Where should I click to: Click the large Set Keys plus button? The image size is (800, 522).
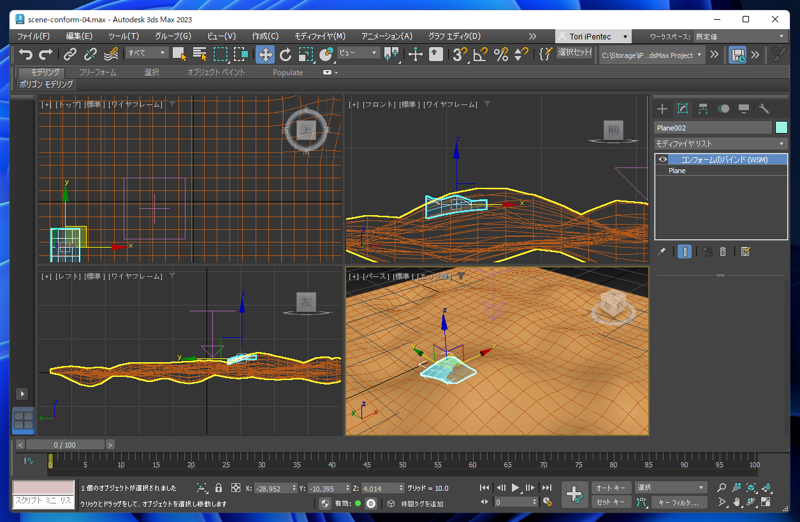pyautogui.click(x=574, y=494)
